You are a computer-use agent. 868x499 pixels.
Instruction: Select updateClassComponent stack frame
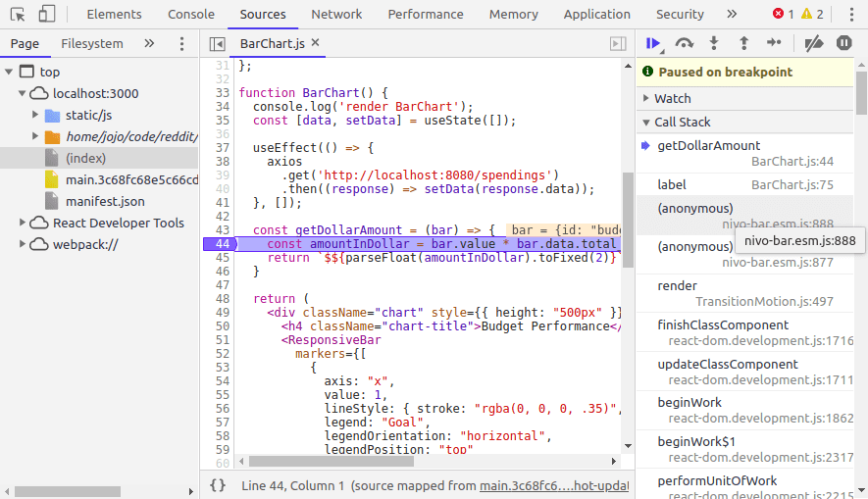pos(744,372)
